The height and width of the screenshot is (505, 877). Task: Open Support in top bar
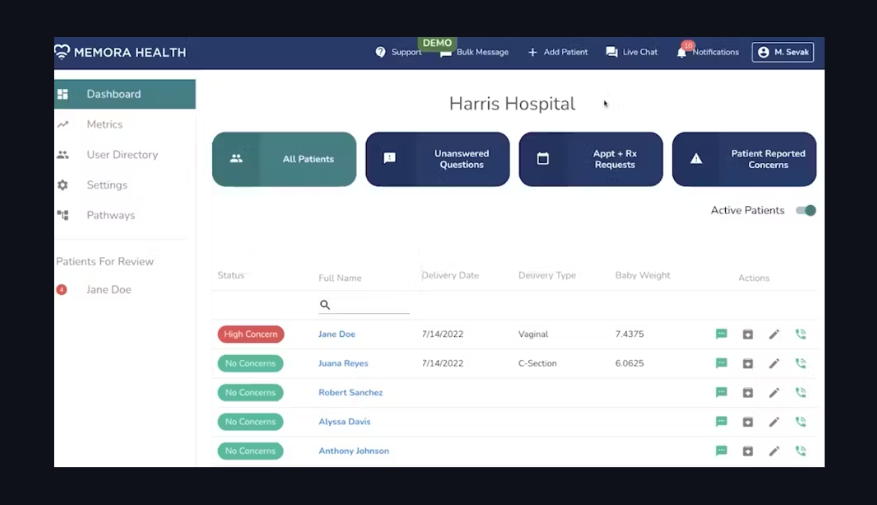(x=398, y=52)
